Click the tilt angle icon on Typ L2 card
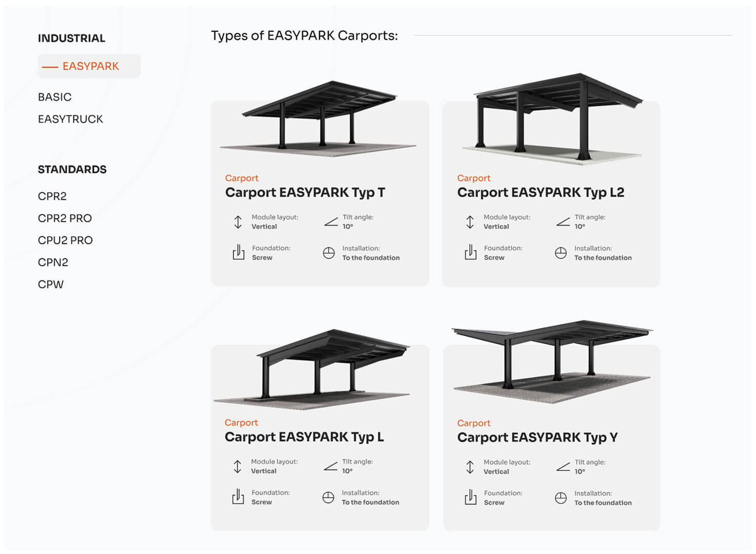This screenshot has height=554, width=756. pos(563,222)
